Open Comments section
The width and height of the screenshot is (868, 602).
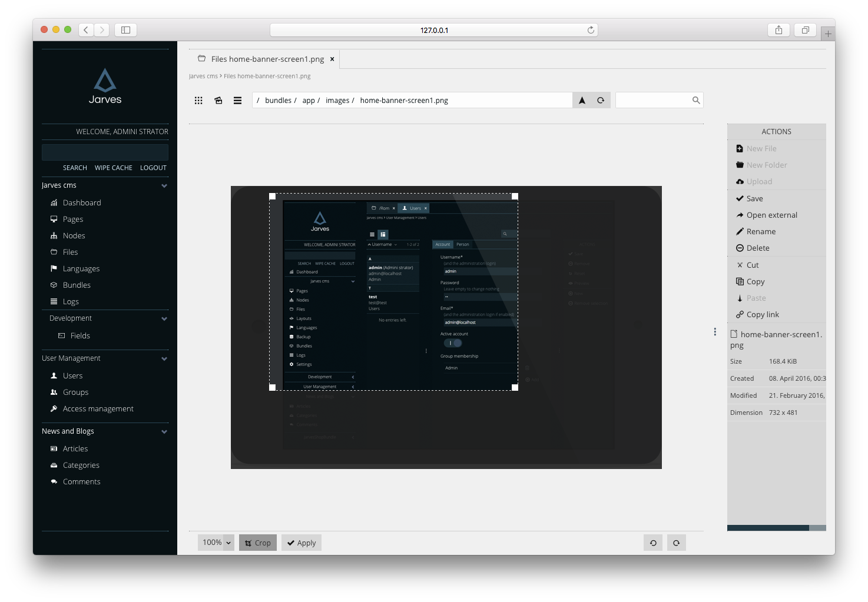81,481
